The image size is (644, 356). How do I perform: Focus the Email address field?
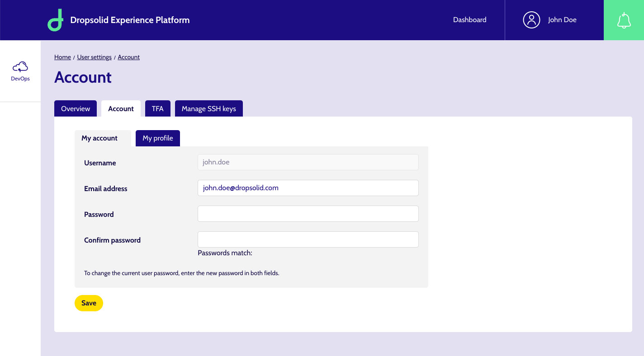[308, 188]
